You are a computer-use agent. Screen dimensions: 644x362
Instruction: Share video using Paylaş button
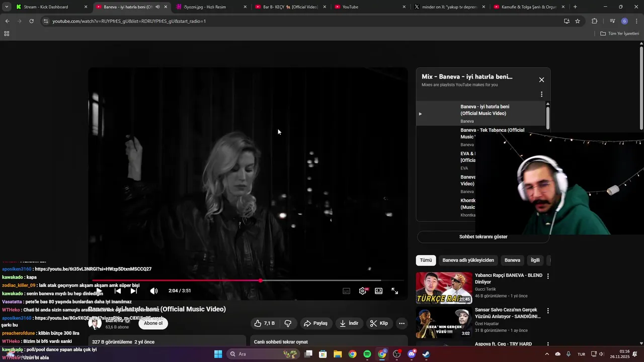pos(315,323)
